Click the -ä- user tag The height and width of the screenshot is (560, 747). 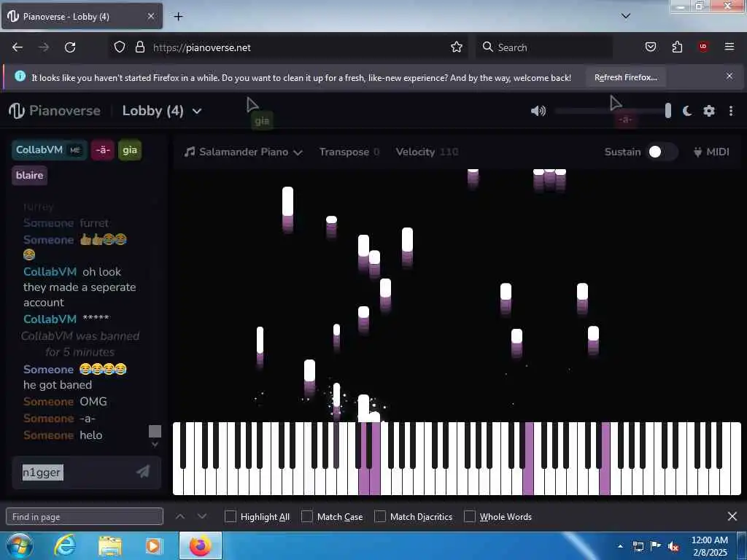click(102, 150)
